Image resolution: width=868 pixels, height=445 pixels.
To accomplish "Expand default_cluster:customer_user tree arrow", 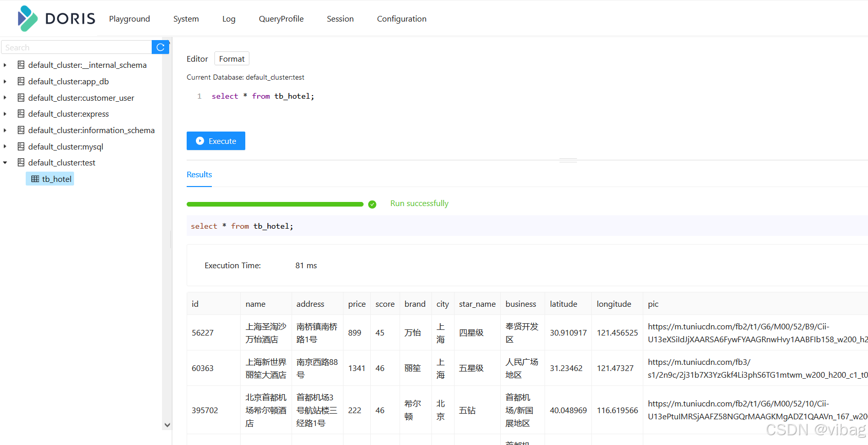I will click(x=5, y=98).
